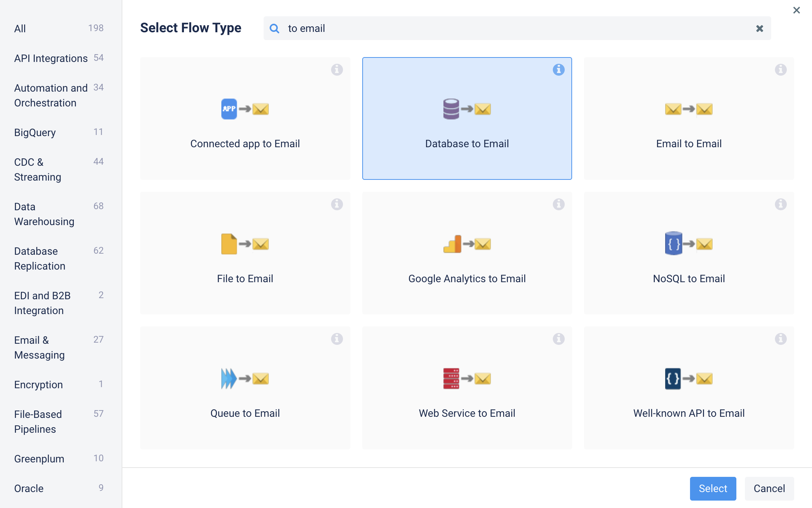
Task: Dismiss dialog with Cancel button
Action: click(769, 488)
